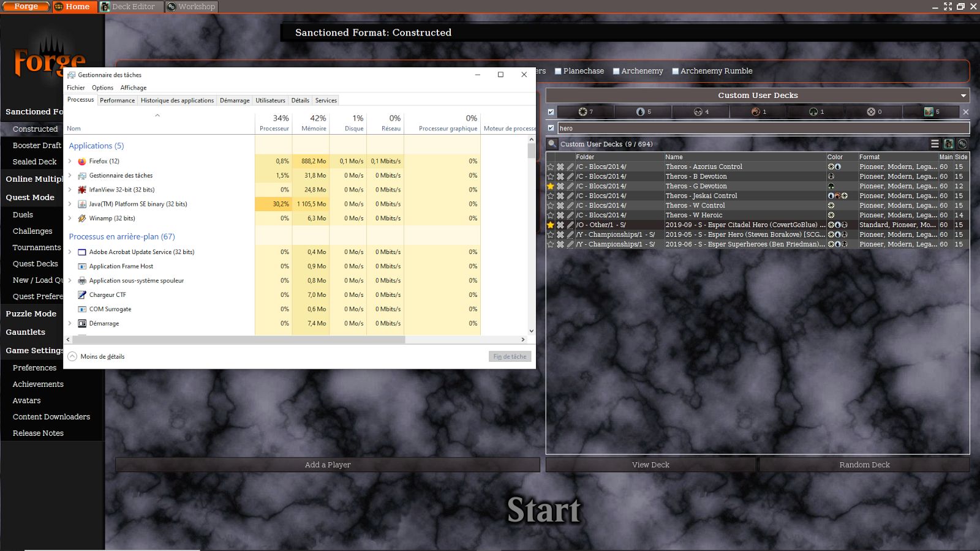Screen dimensions: 980x551
Task: Switch to the Services tab
Action: tap(326, 100)
